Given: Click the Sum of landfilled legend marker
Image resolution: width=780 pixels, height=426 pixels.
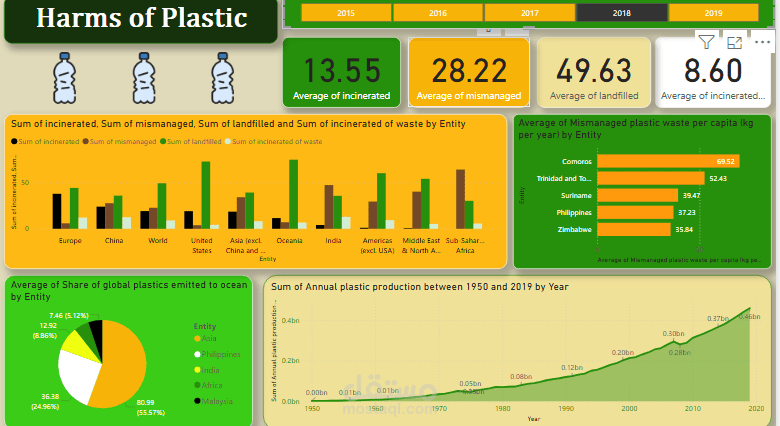Looking at the screenshot, I should click(x=163, y=142).
